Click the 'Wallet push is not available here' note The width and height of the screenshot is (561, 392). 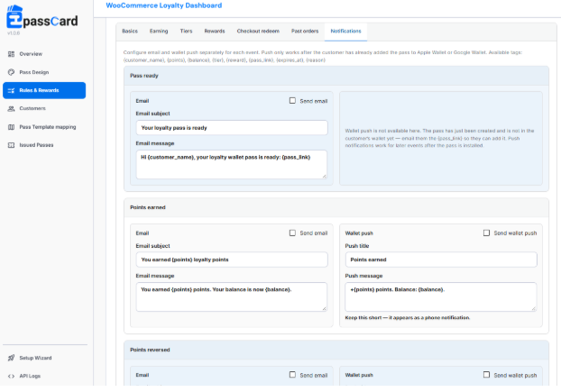point(440,138)
